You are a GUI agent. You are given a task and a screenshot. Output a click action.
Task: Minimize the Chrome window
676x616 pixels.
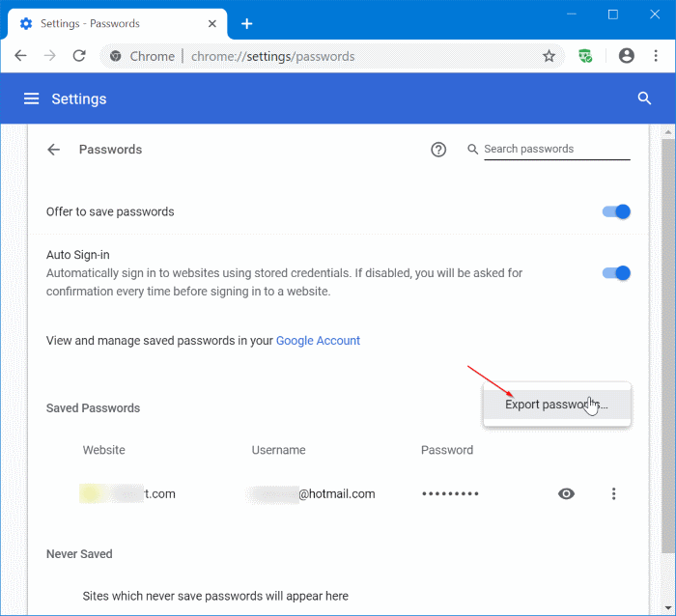coord(572,14)
